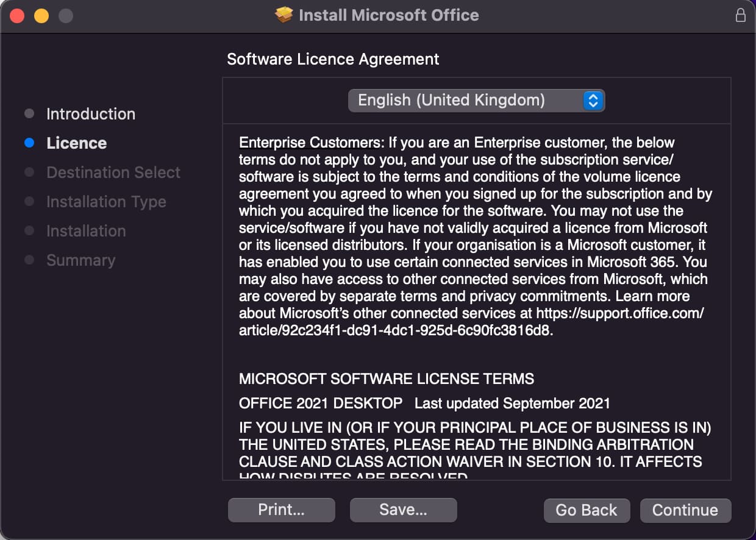This screenshot has height=540, width=756.
Task: Click the blue up-down arrows on language selector
Action: pos(593,100)
